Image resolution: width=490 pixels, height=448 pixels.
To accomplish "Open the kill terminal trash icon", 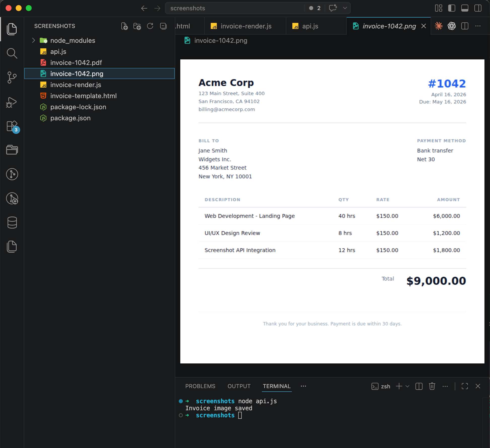I will (432, 386).
